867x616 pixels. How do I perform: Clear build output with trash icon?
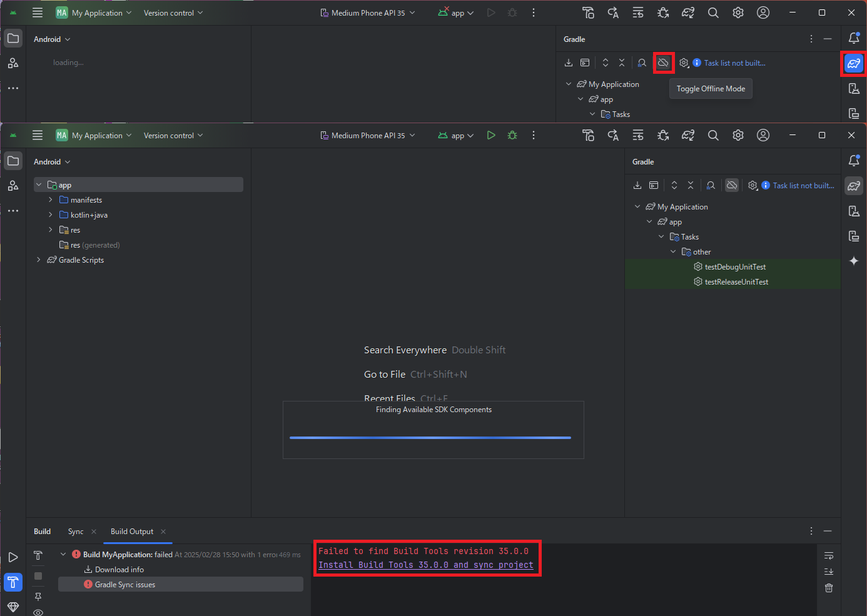pos(829,588)
